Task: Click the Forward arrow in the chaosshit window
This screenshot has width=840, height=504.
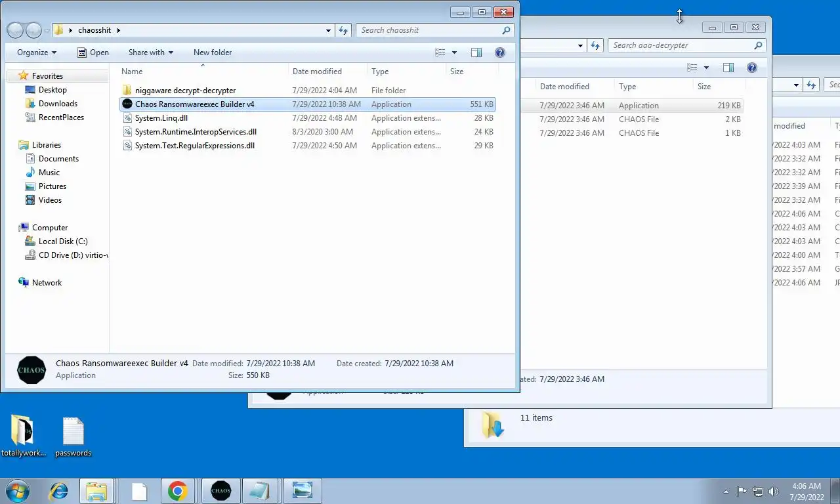Action: 33,30
